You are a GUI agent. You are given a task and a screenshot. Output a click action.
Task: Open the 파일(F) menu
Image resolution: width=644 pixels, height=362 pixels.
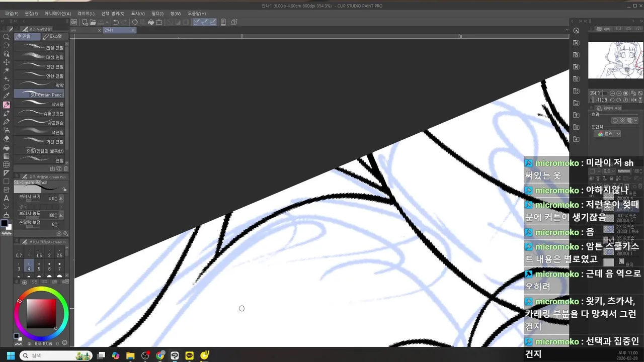(x=12, y=14)
